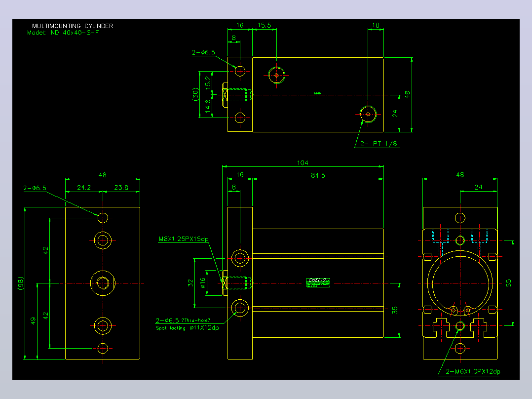
Task: Select the 15.5 dimension text
Action: 265,25
